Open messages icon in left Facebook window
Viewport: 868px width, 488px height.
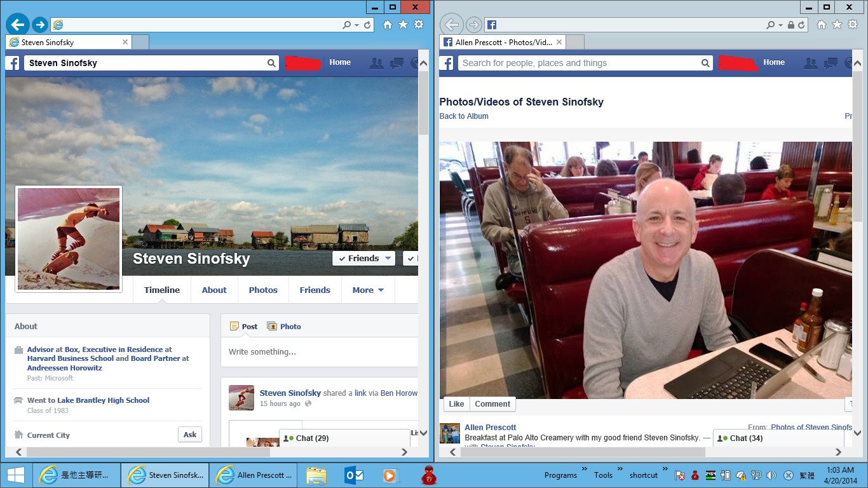click(x=397, y=63)
